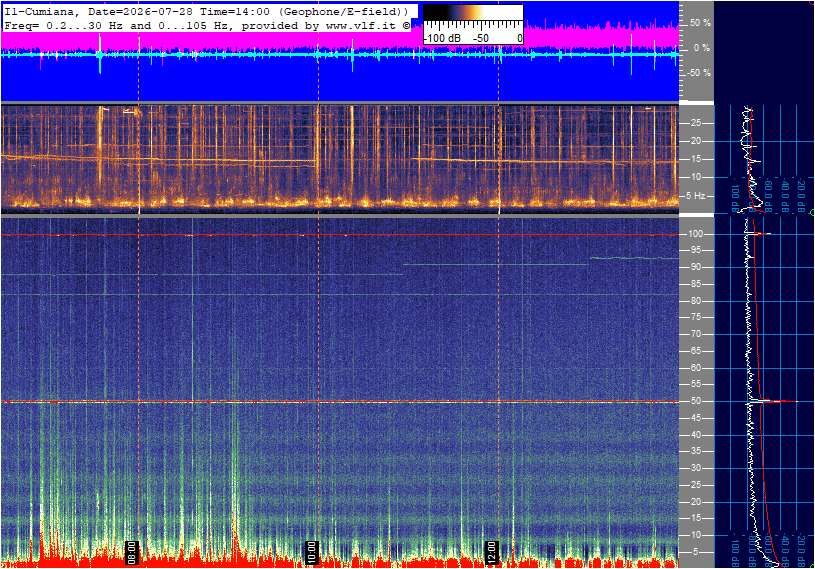Click the '50 %' amplitude axis label
The height and width of the screenshot is (569, 815).
pos(700,23)
